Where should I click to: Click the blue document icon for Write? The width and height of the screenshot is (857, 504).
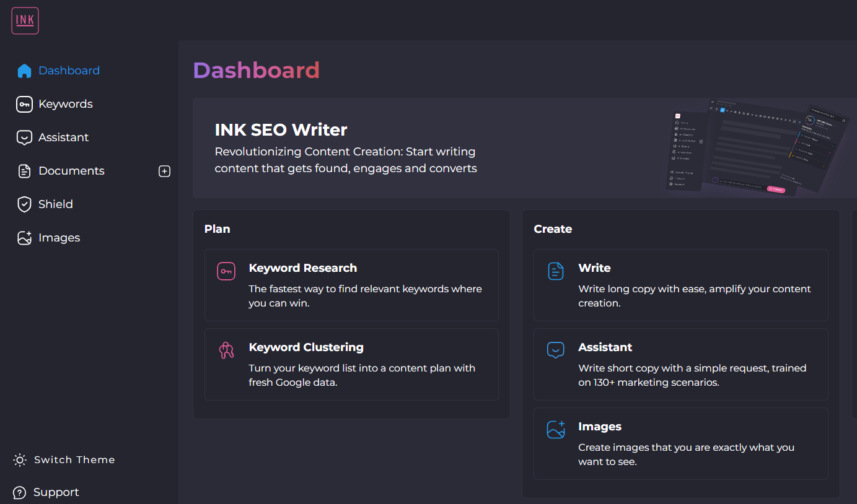click(x=556, y=271)
